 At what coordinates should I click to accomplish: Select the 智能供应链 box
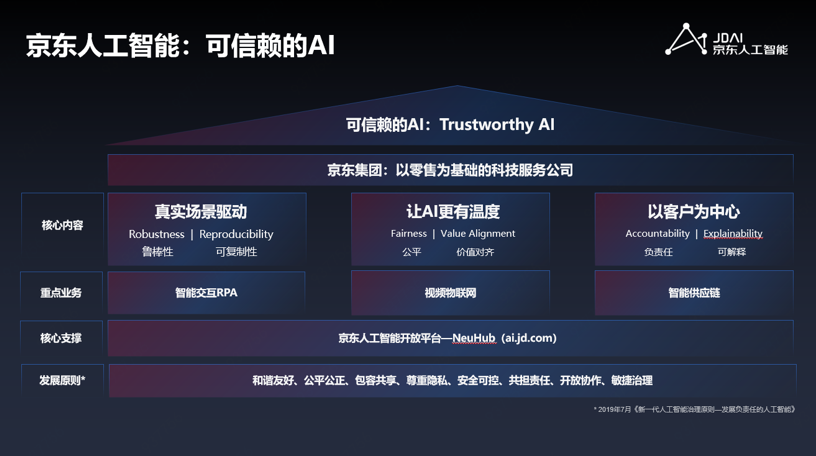click(x=693, y=293)
